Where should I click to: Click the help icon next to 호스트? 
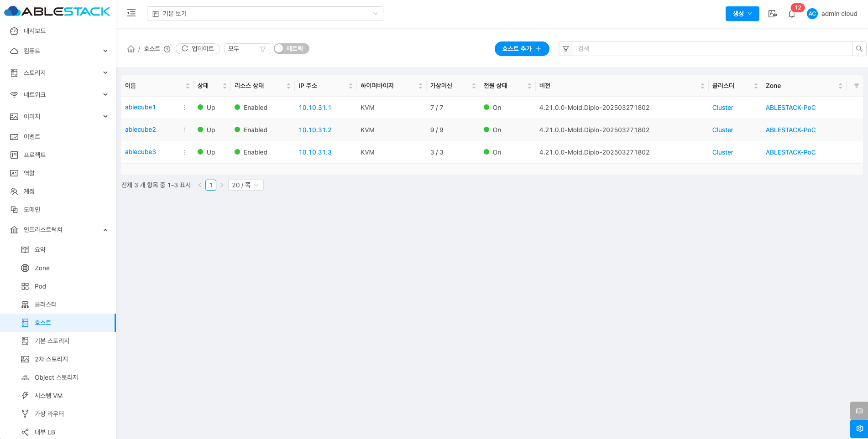pyautogui.click(x=167, y=49)
